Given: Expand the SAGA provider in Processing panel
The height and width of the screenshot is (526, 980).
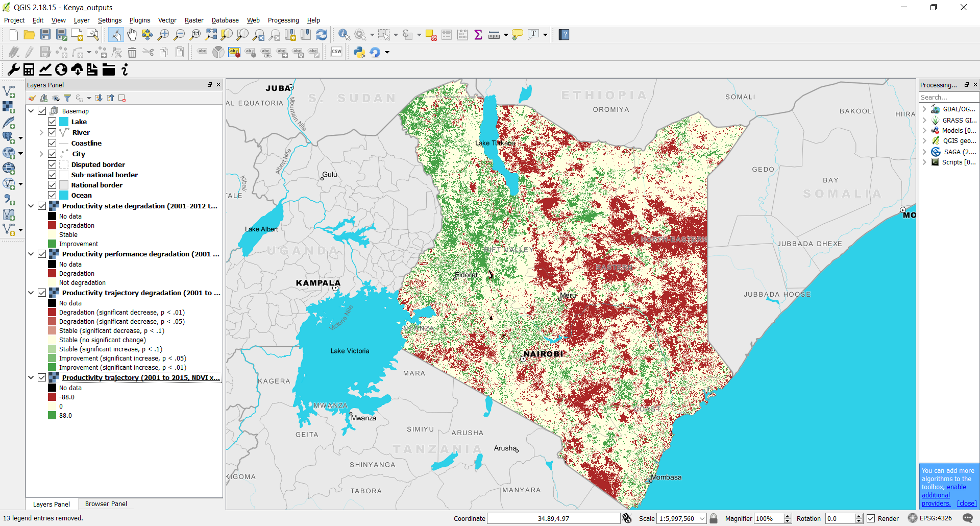Looking at the screenshot, I should pos(925,152).
